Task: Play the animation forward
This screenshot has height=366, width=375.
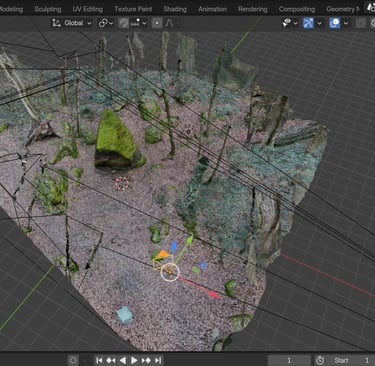Action: (x=134, y=360)
